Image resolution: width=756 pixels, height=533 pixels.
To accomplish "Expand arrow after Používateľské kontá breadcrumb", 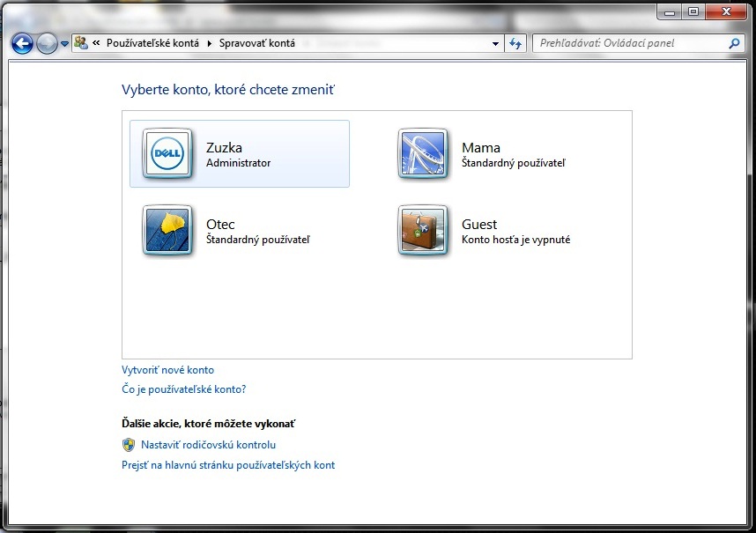I will pyautogui.click(x=209, y=43).
